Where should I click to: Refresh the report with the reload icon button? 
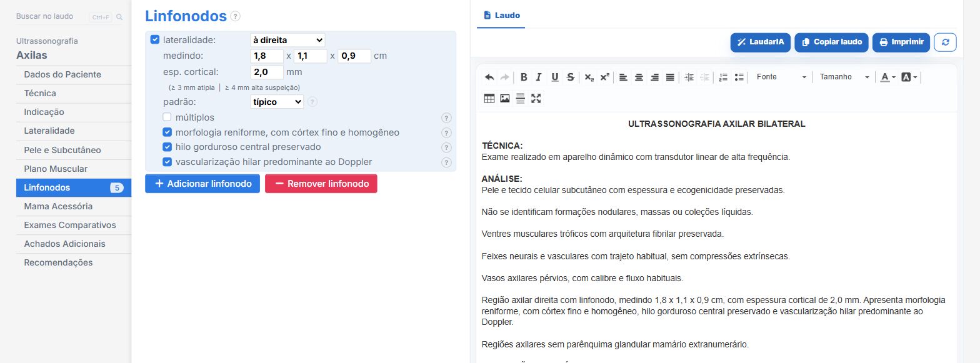coord(945,42)
